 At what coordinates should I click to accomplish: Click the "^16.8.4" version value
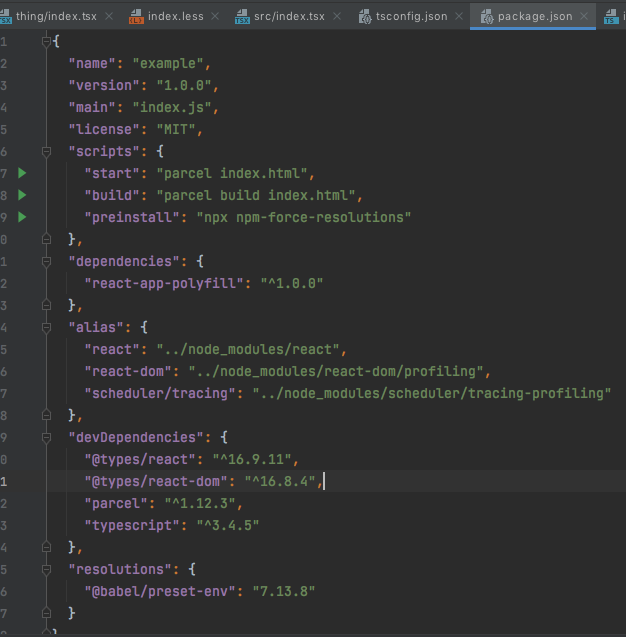point(280,481)
